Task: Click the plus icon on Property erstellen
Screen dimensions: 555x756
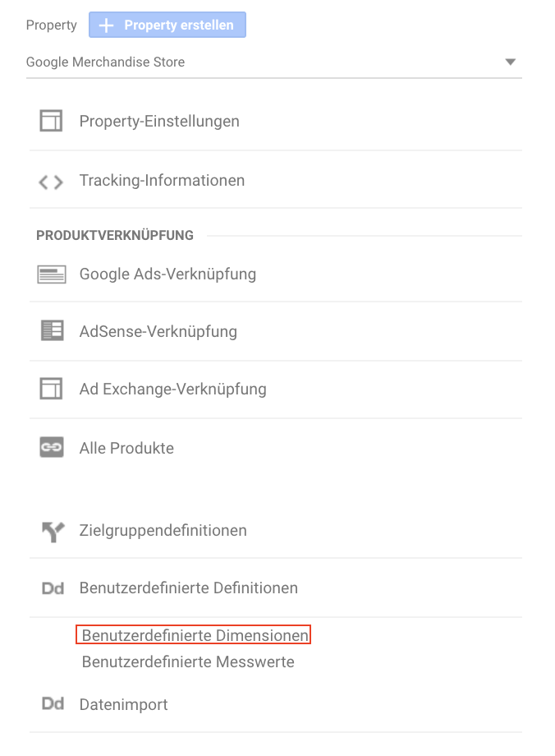Action: pyautogui.click(x=106, y=25)
